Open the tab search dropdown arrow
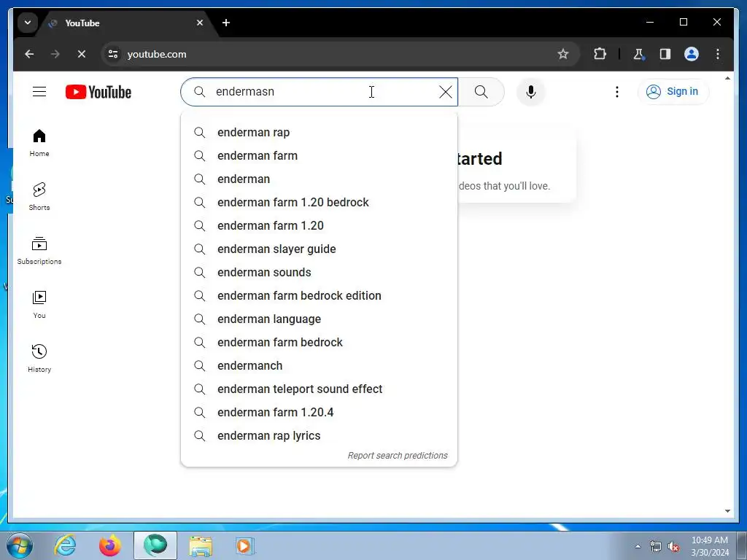The width and height of the screenshot is (747, 560). pos(28,23)
